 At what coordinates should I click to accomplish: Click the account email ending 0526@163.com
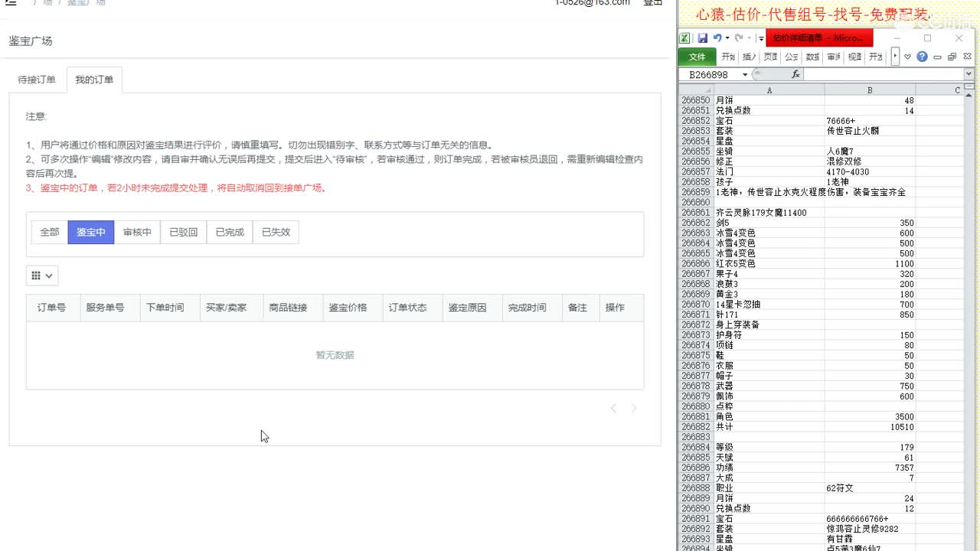(593, 2)
